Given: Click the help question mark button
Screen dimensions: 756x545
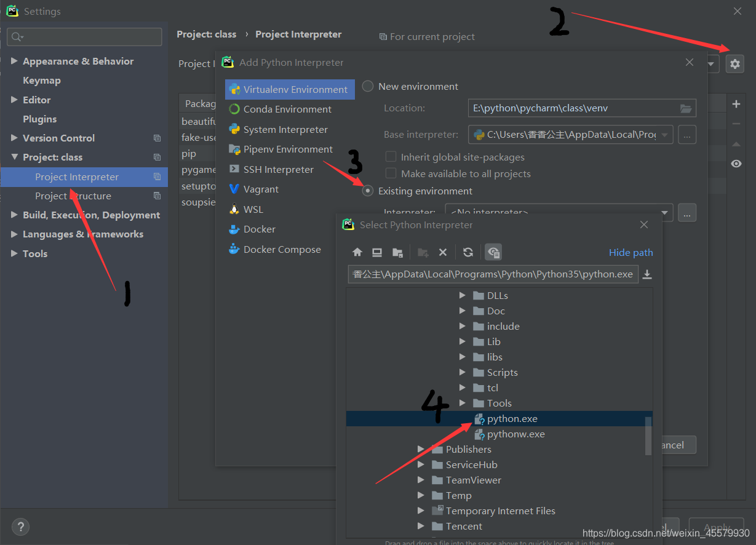Looking at the screenshot, I should point(20,527).
